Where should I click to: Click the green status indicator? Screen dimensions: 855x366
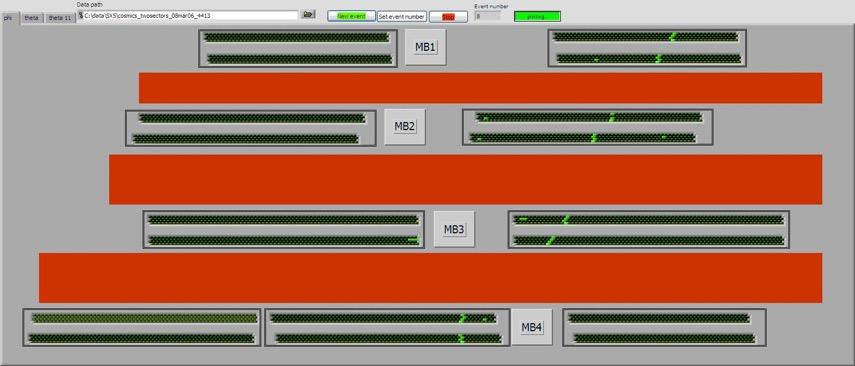(537, 17)
